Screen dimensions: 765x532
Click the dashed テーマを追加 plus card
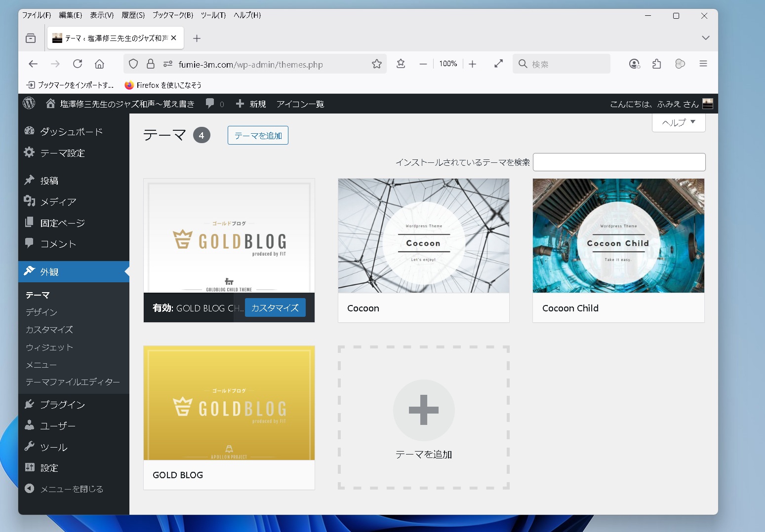point(424,418)
